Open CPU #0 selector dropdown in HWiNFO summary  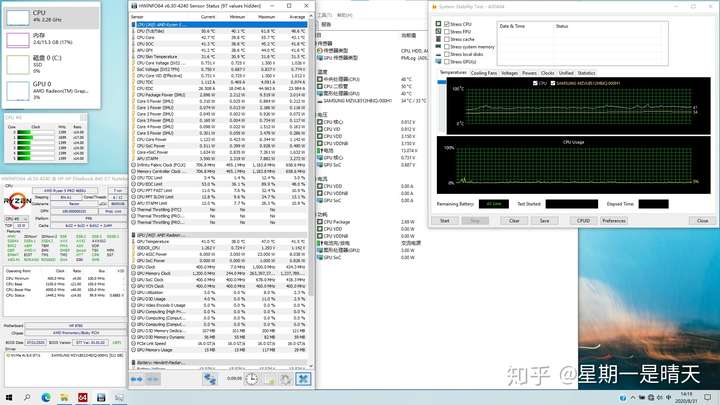16,219
